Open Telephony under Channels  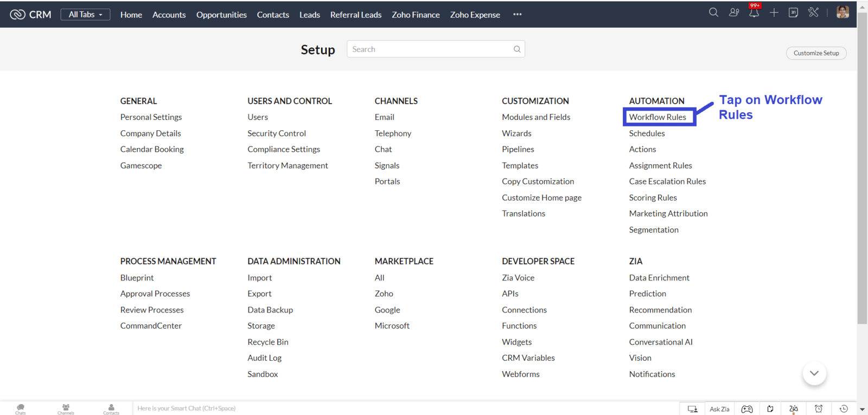coord(393,133)
